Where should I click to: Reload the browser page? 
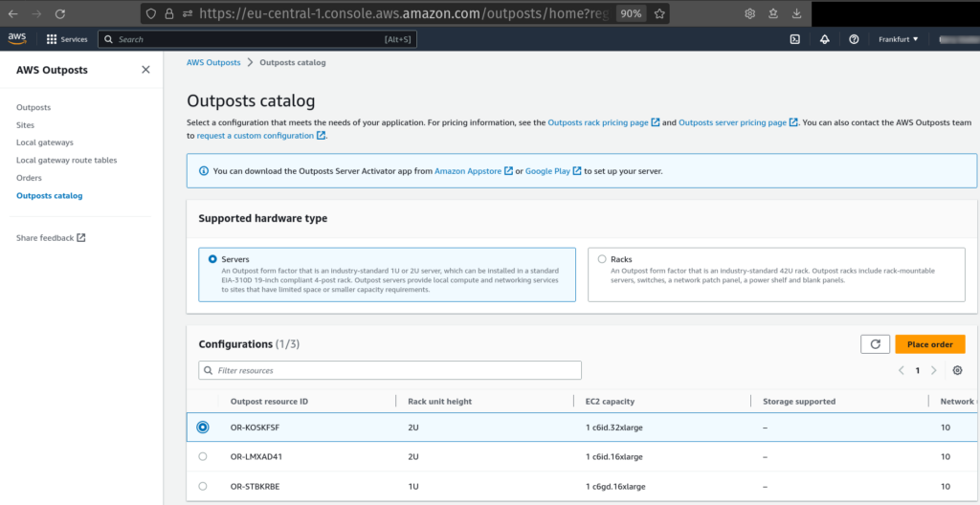coord(60,13)
